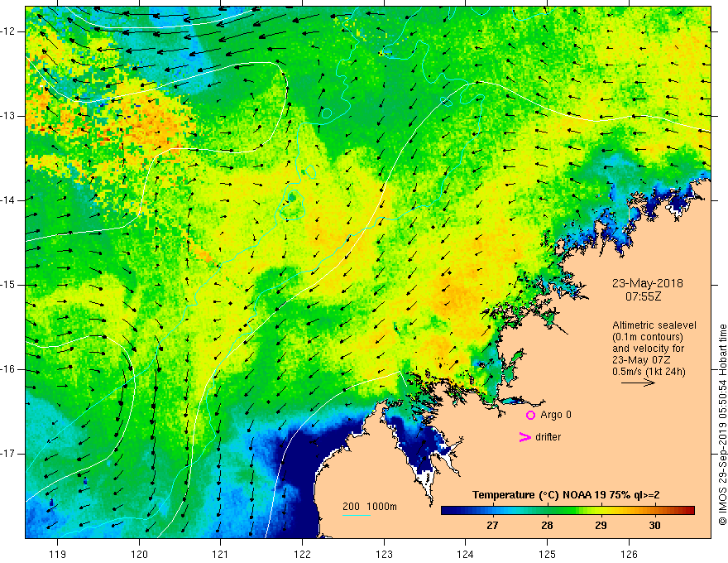
Task: Click the '0.5m/s (1kt 24h)' text
Action: (649, 371)
